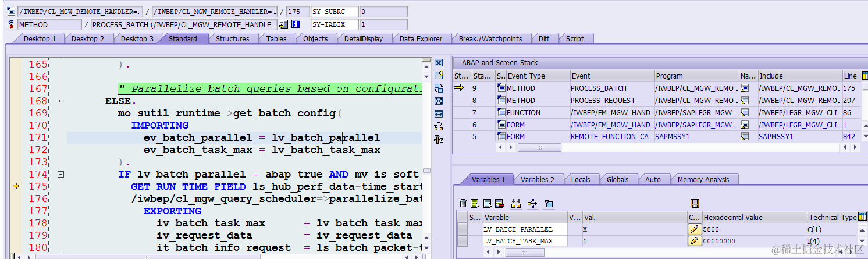The width and height of the screenshot is (868, 259).
Task: Open Memory Analysis tab
Action: click(703, 179)
